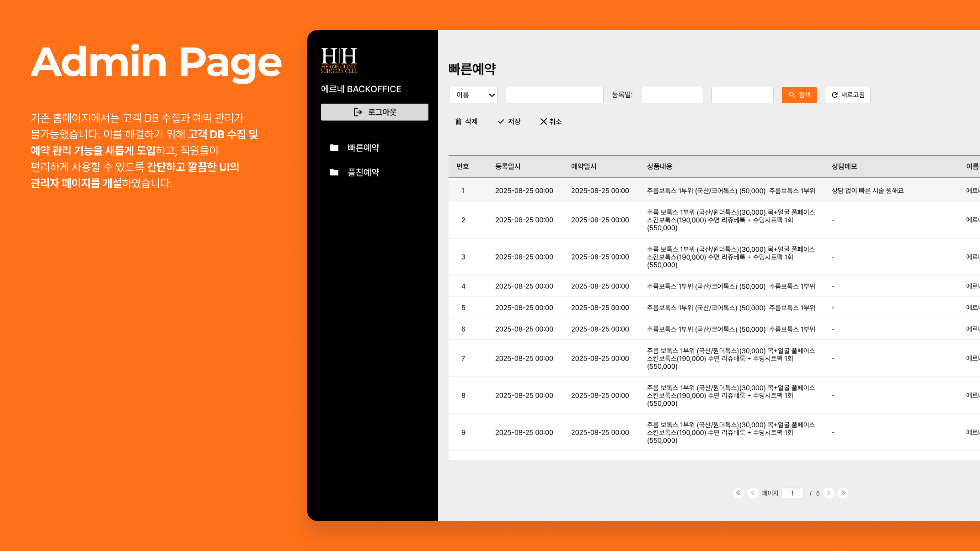This screenshot has width=980, height=551.
Task: Go to the next page arrow
Action: pyautogui.click(x=829, y=493)
